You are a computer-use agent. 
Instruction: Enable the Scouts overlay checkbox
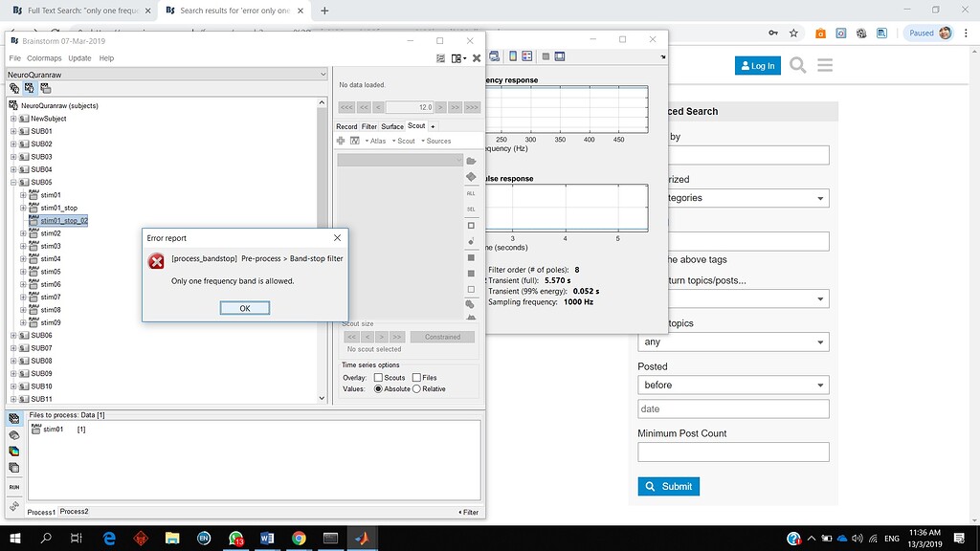point(378,378)
